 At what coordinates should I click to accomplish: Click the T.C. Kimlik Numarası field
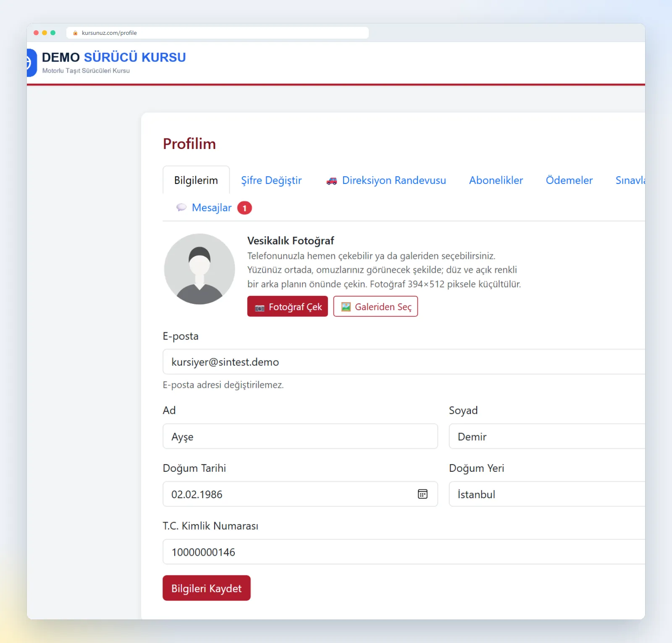click(404, 552)
